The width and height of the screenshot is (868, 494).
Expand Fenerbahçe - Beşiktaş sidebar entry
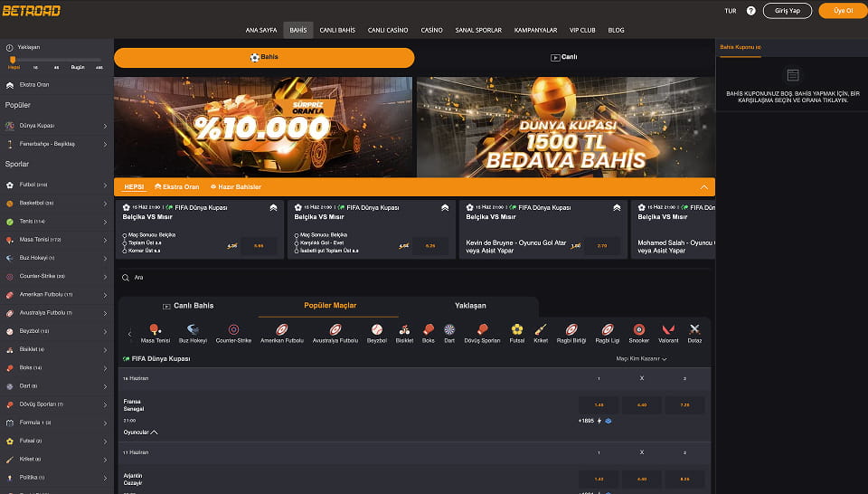105,145
